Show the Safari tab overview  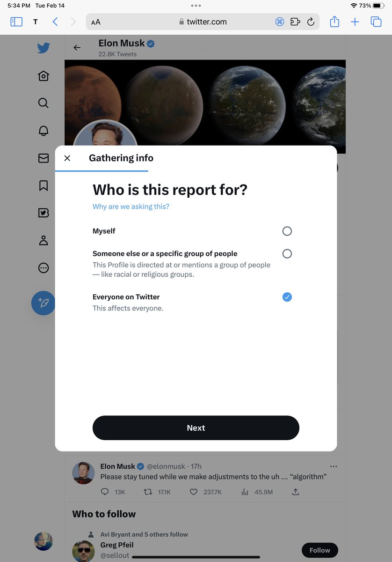point(376,22)
